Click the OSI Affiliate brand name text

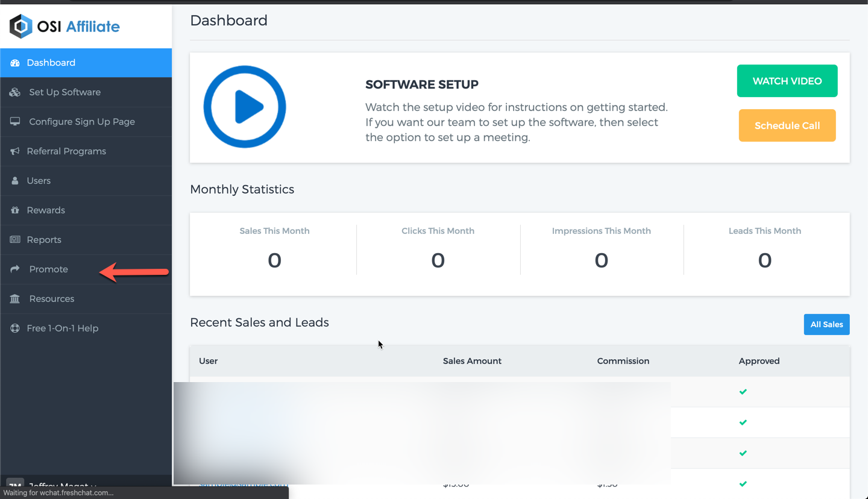coord(78,27)
